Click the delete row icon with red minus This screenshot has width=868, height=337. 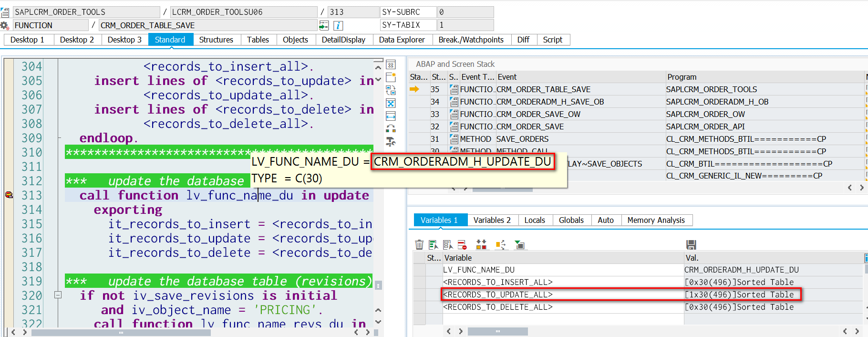(x=462, y=245)
